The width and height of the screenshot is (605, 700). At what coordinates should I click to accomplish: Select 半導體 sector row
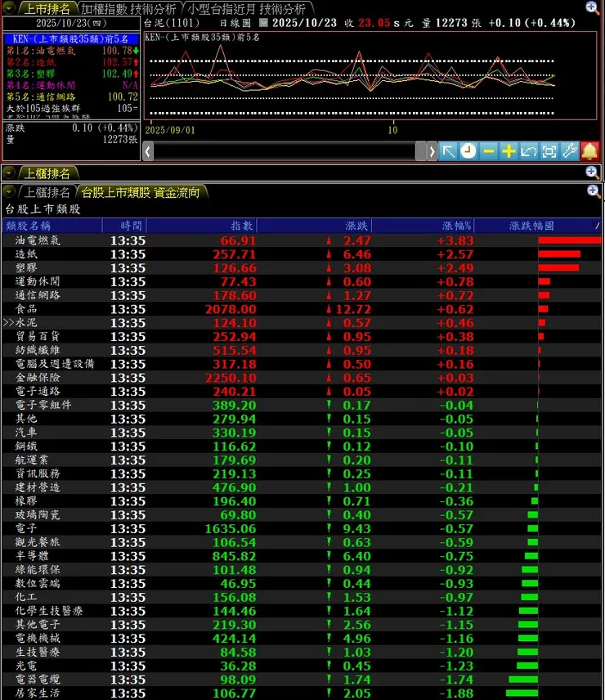pos(302,556)
